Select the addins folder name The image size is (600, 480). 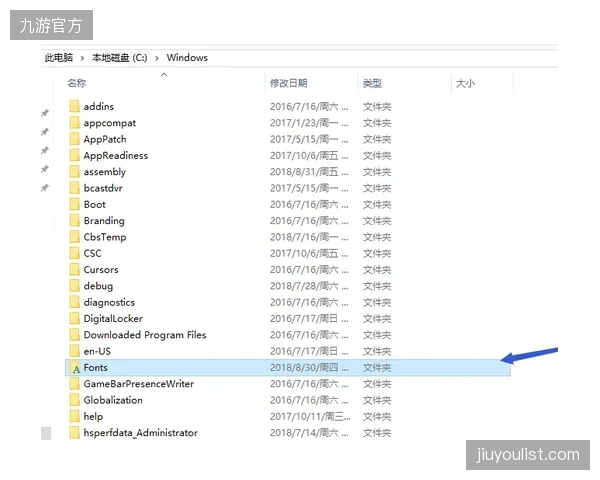point(99,106)
